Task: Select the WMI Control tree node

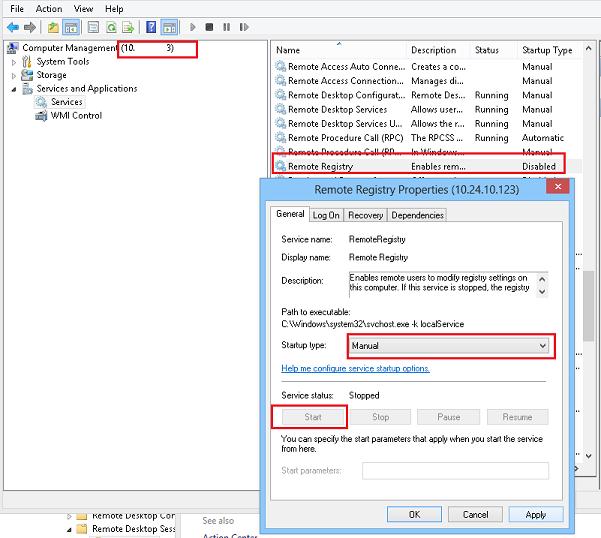Action: [x=76, y=116]
